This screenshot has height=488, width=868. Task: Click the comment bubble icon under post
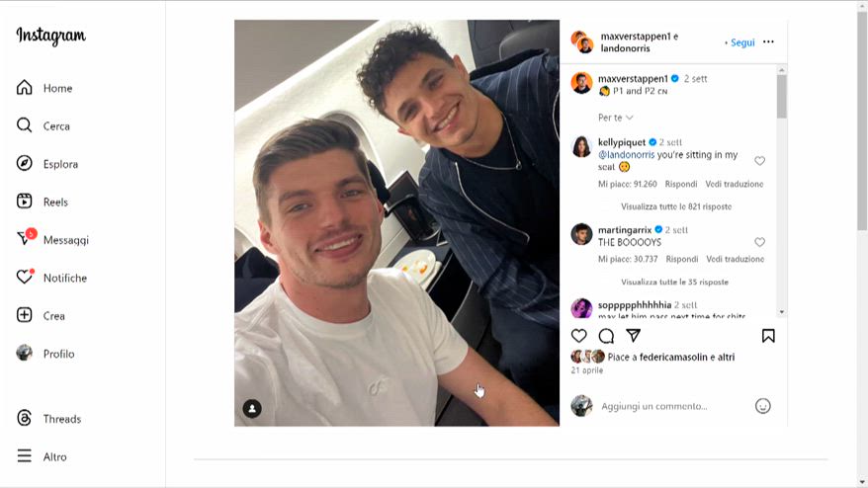click(x=606, y=336)
